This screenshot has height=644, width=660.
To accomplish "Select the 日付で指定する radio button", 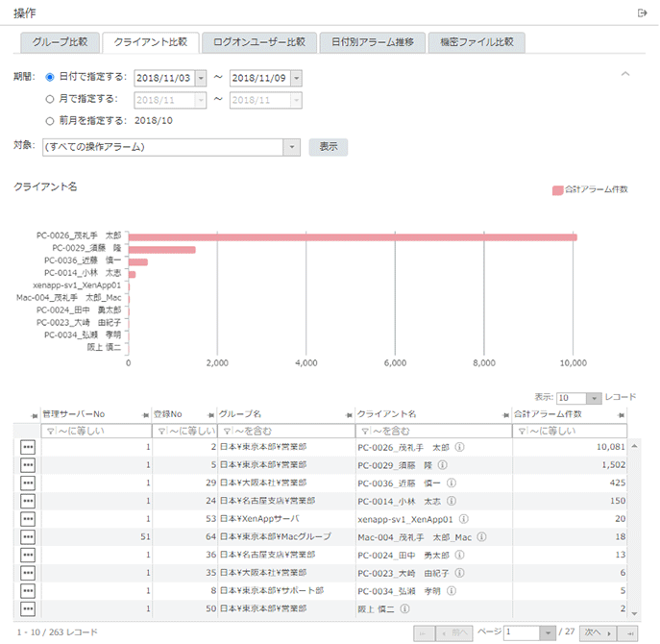I will (50, 77).
